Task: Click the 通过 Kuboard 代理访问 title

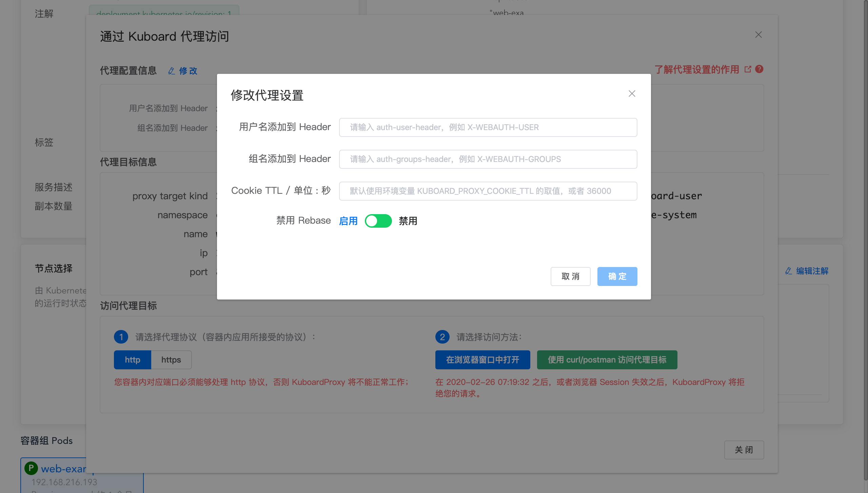Action: point(164,36)
